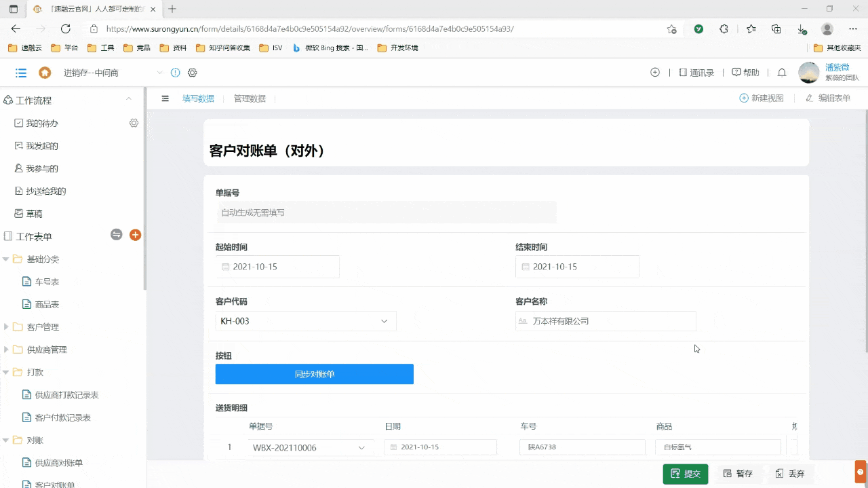
Task: Click the 单据号 auto-generated field
Action: [386, 212]
